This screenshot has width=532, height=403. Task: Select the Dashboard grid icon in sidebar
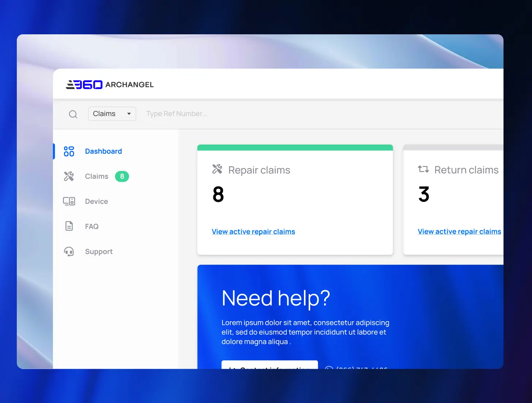pos(69,151)
